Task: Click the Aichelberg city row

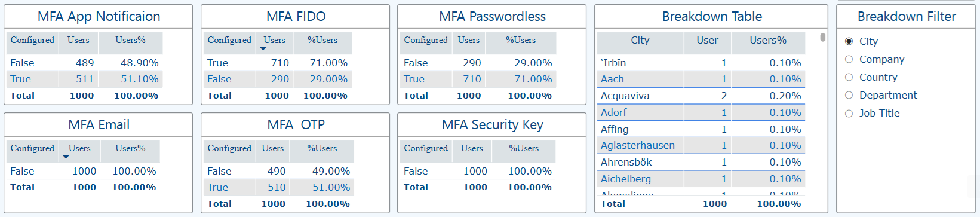Action: click(x=701, y=179)
